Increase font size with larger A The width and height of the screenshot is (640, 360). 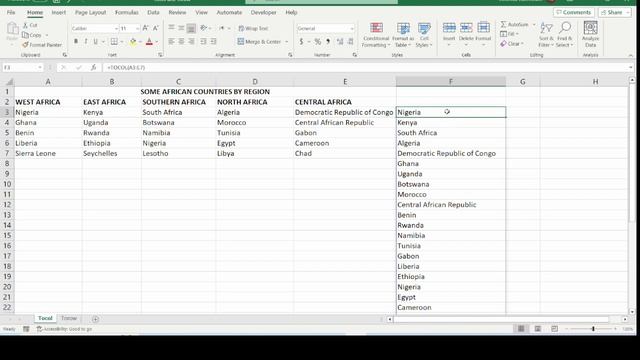pos(145,28)
